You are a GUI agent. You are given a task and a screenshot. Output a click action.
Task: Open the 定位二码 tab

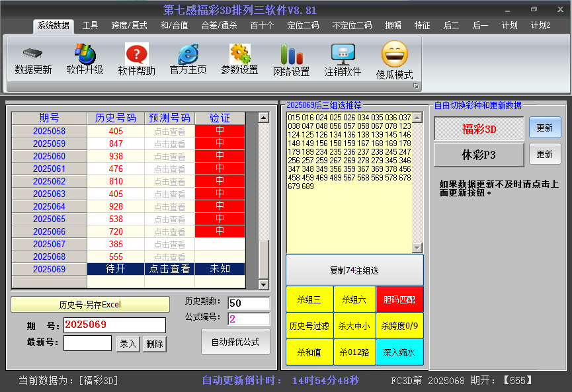(x=303, y=26)
